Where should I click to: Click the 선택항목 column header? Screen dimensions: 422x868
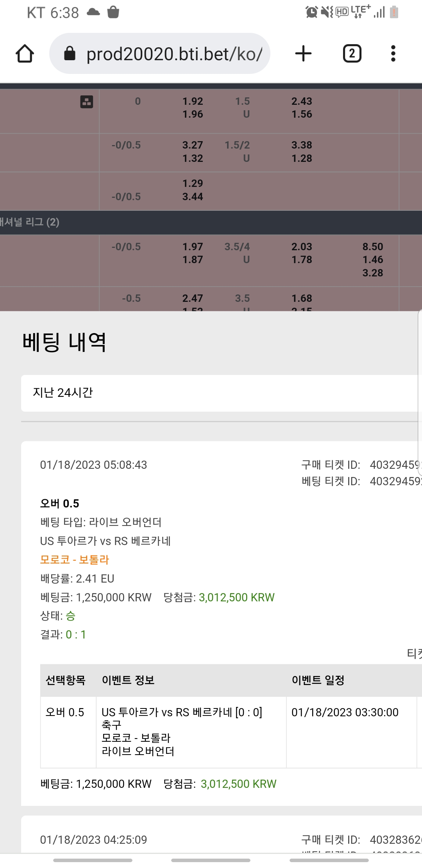pos(66,680)
